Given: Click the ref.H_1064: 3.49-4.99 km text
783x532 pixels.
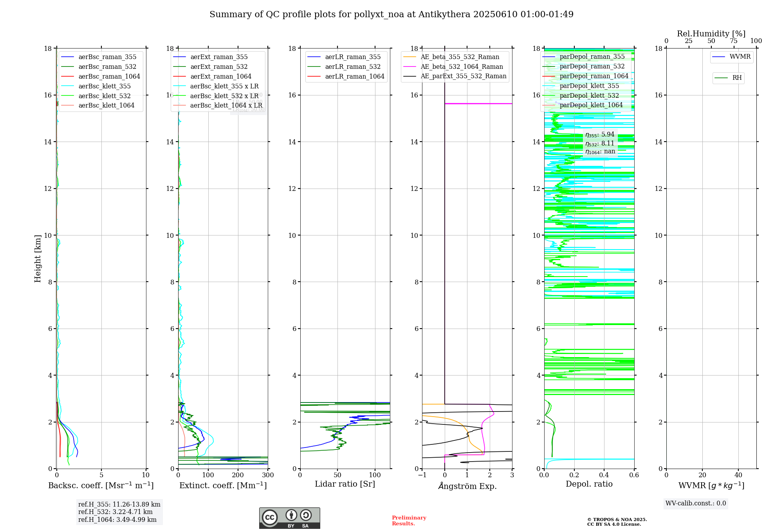Looking at the screenshot, I should pos(117,520).
